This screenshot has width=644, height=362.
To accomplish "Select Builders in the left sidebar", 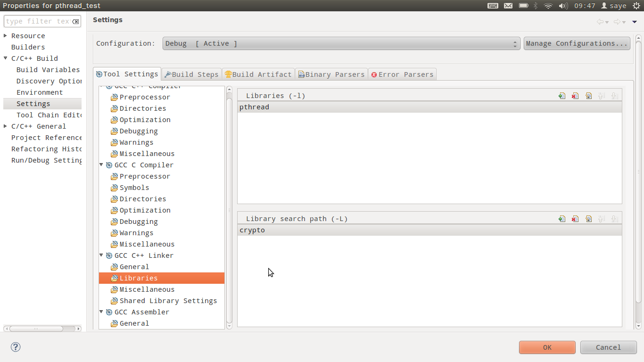I will coord(28,47).
